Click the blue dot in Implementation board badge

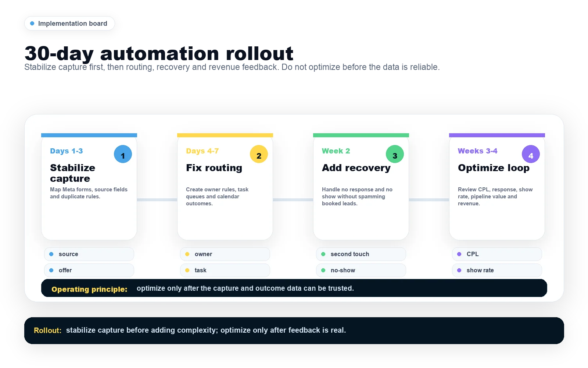[32, 24]
